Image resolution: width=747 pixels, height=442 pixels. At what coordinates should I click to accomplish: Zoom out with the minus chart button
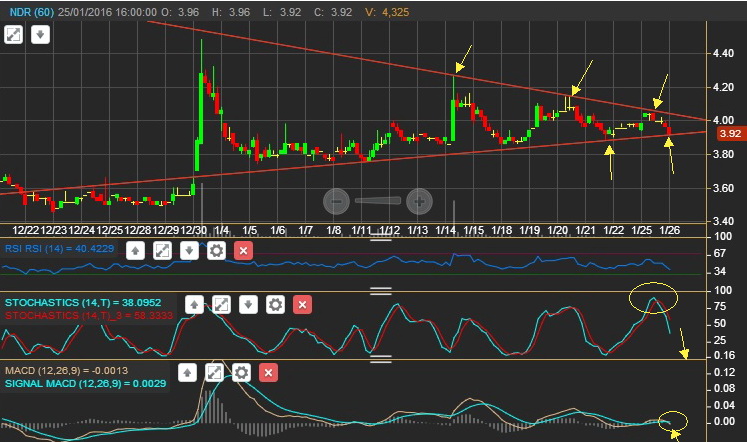pos(336,201)
